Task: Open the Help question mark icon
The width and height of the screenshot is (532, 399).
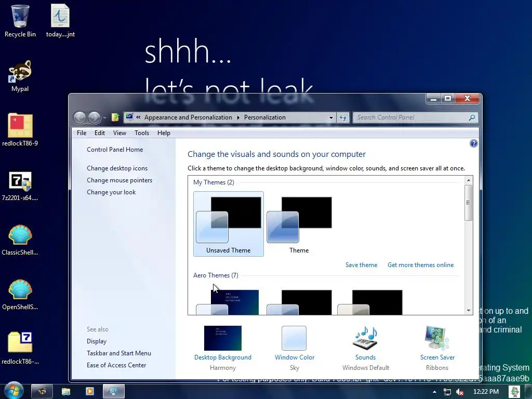Action: tap(474, 143)
